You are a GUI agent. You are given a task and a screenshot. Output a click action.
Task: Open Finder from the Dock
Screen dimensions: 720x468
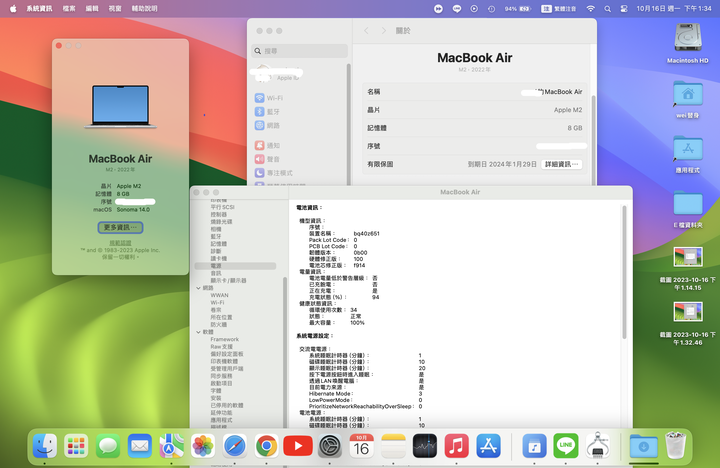[44, 446]
